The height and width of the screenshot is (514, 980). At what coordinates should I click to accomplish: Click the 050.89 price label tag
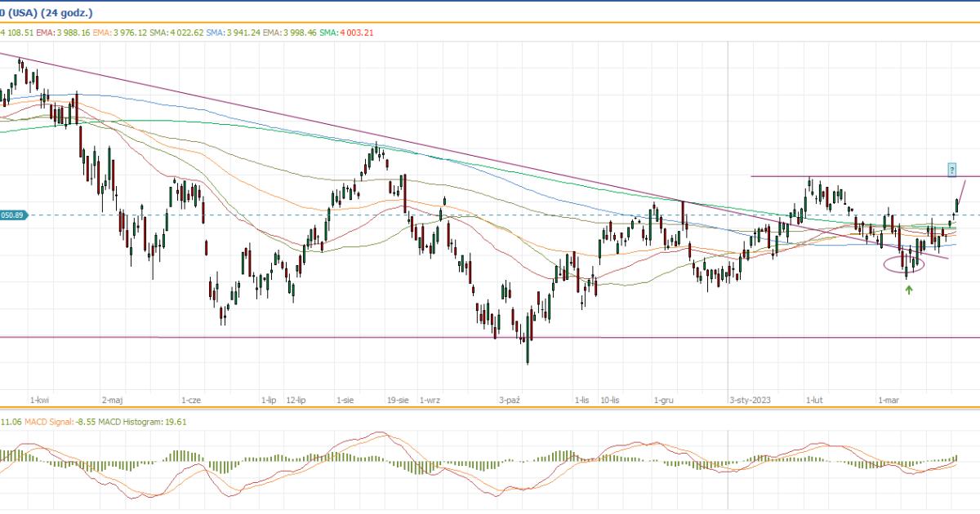click(x=15, y=215)
